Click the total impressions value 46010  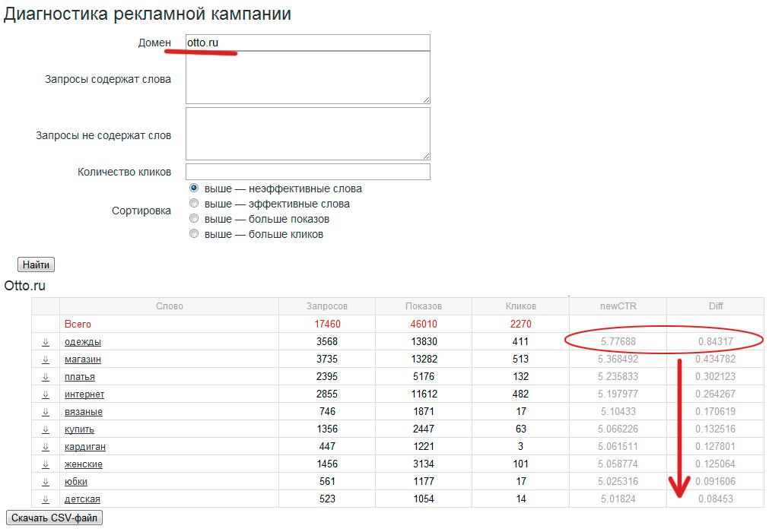tap(424, 325)
